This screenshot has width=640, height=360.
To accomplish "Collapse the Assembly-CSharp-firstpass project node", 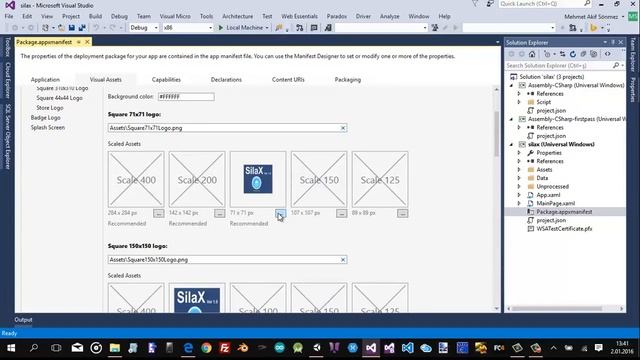I will pos(511,119).
